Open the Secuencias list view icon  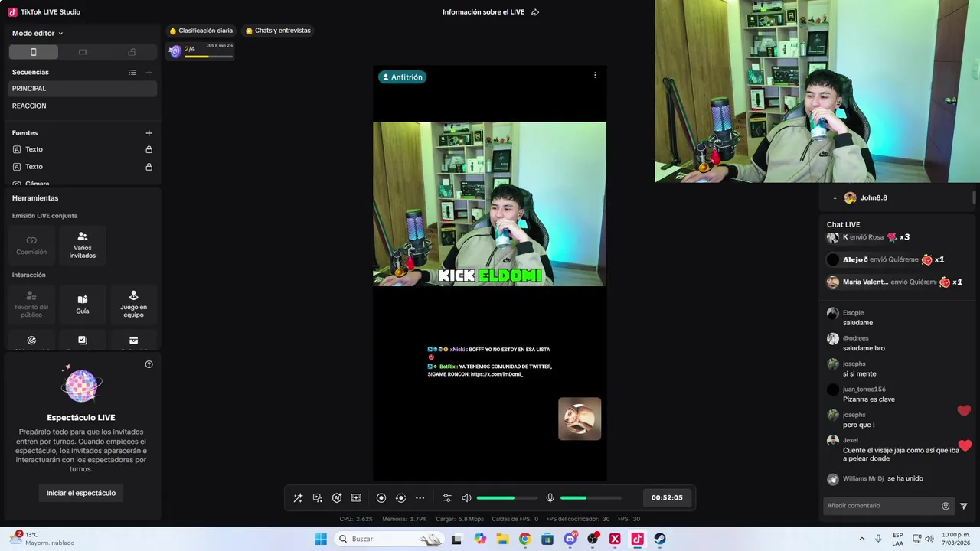coord(132,73)
